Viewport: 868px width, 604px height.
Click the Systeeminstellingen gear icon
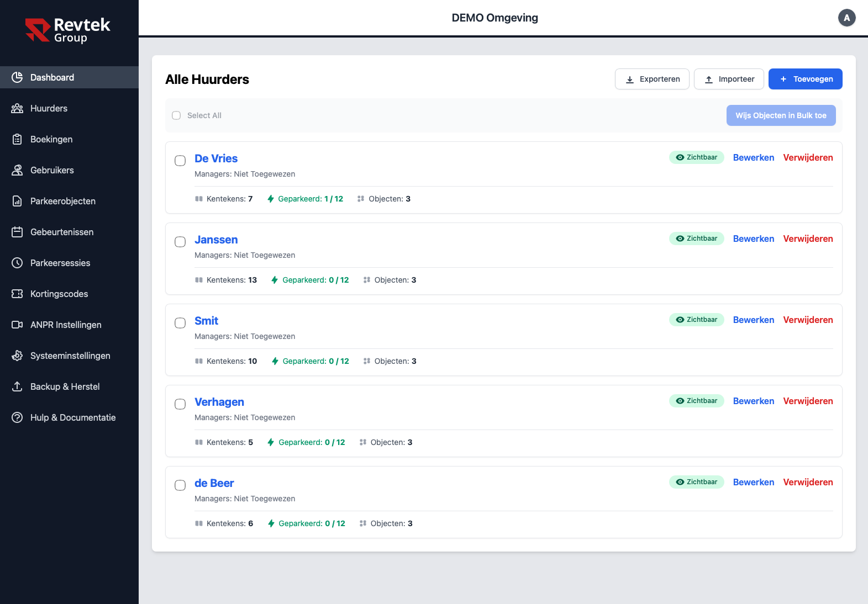pyautogui.click(x=17, y=356)
